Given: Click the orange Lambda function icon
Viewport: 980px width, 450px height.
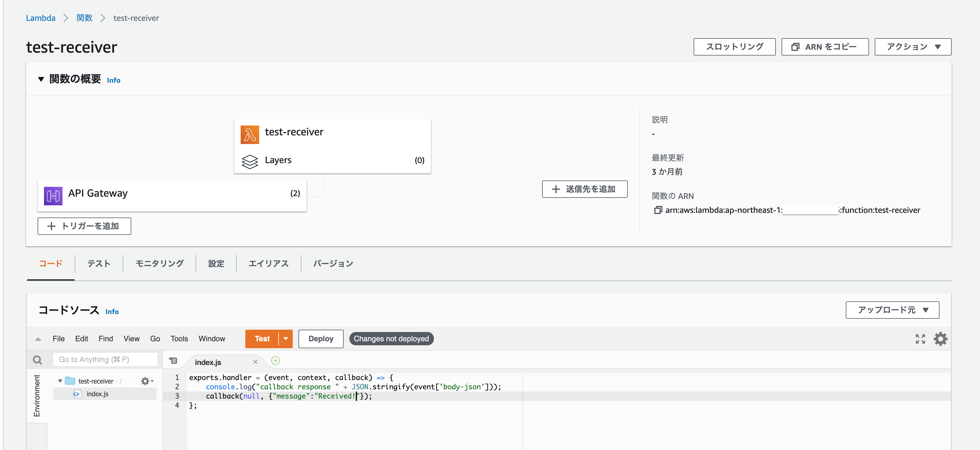Looking at the screenshot, I should 250,135.
